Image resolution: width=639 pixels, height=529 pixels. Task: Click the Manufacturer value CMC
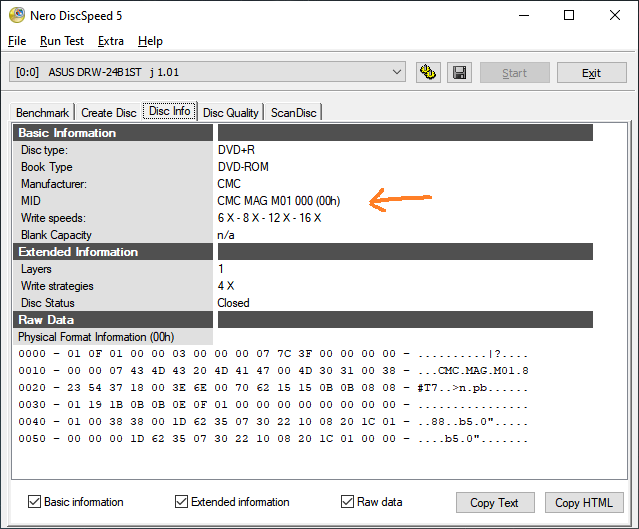pyautogui.click(x=229, y=184)
